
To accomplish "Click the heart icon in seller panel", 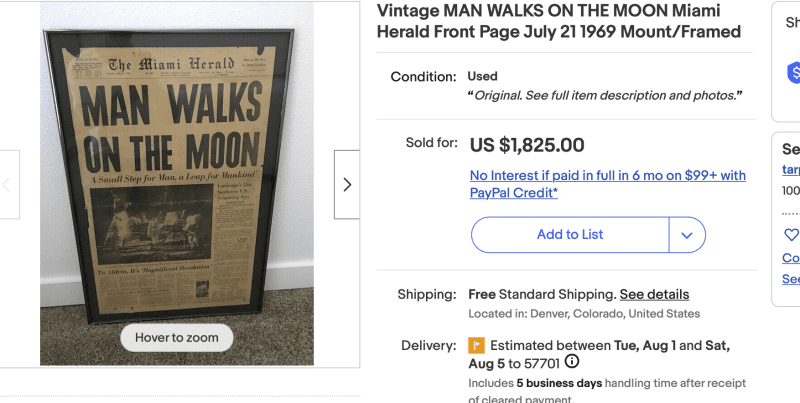I will pos(791,235).
